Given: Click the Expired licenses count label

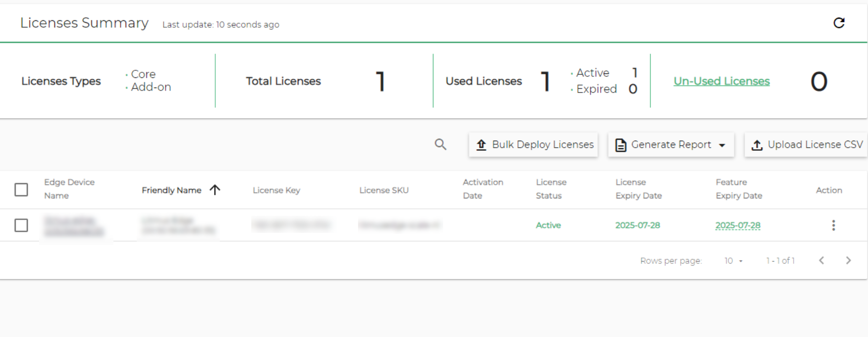Looking at the screenshot, I should point(597,89).
